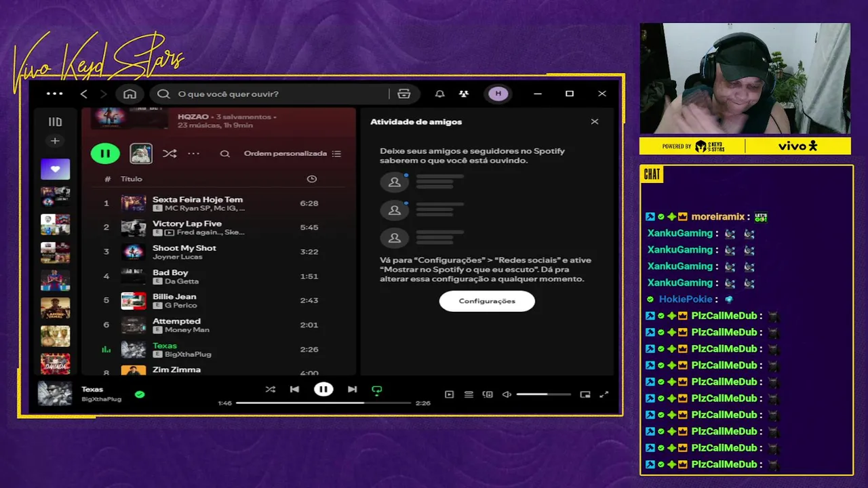Screen dimensions: 868x488
Task: Select the track 'Billie Jean'
Action: [174, 297]
